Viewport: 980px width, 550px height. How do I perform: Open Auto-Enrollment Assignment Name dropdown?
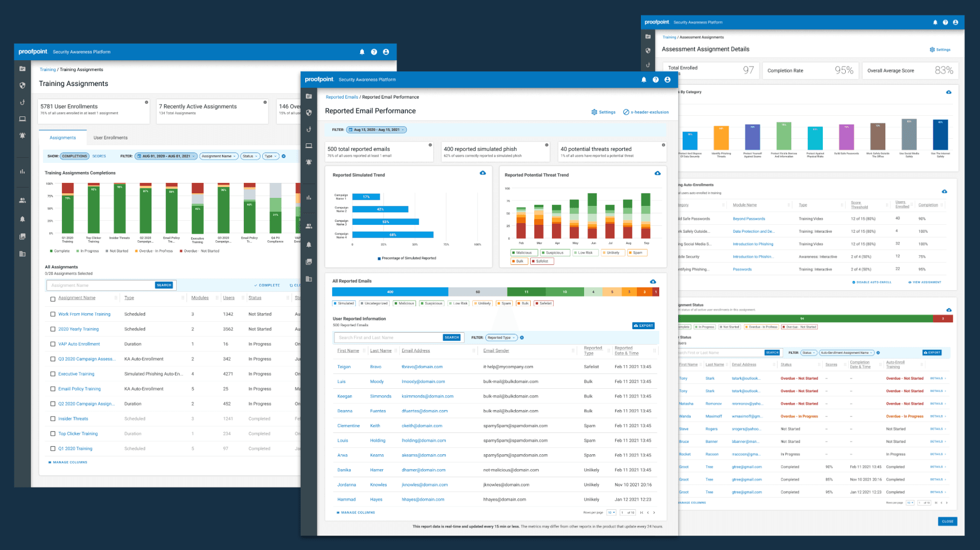pos(846,353)
